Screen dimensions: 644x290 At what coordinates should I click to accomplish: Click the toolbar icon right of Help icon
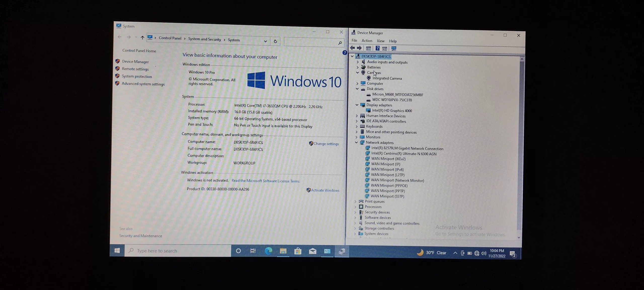coord(385,48)
